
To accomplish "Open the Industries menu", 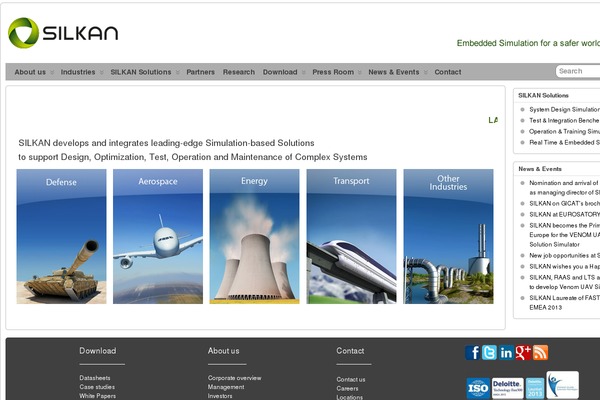I will tap(78, 72).
